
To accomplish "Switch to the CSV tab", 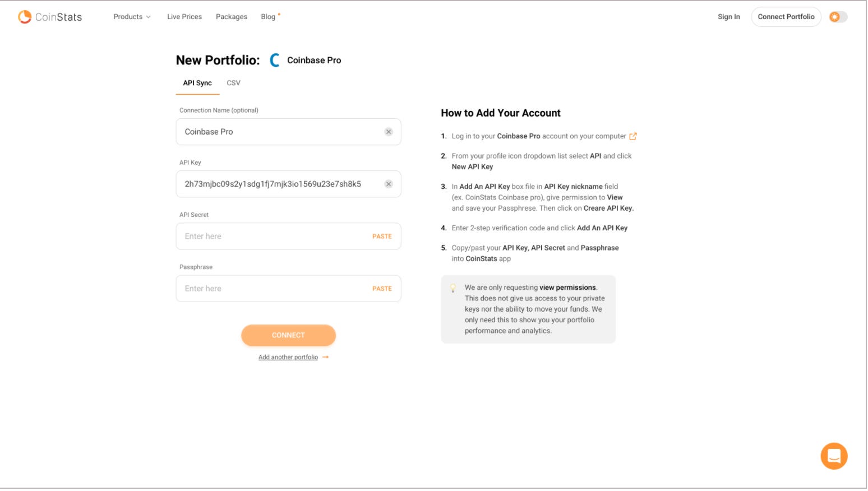I will [x=233, y=83].
